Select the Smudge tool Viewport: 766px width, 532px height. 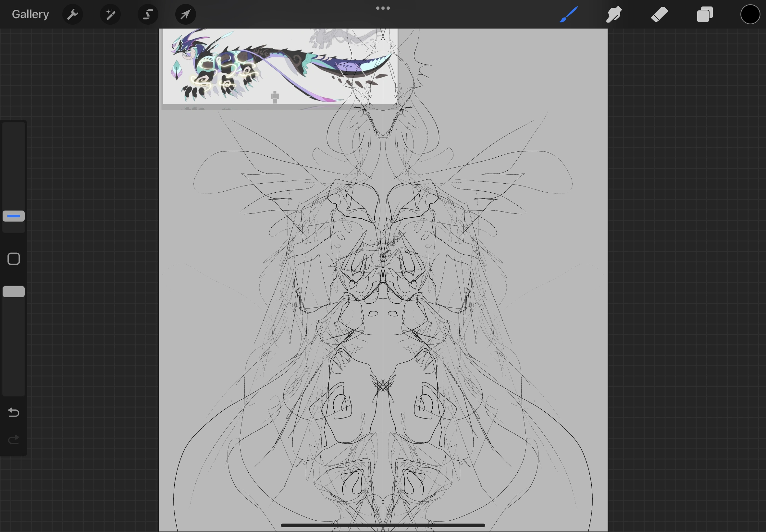(614, 14)
